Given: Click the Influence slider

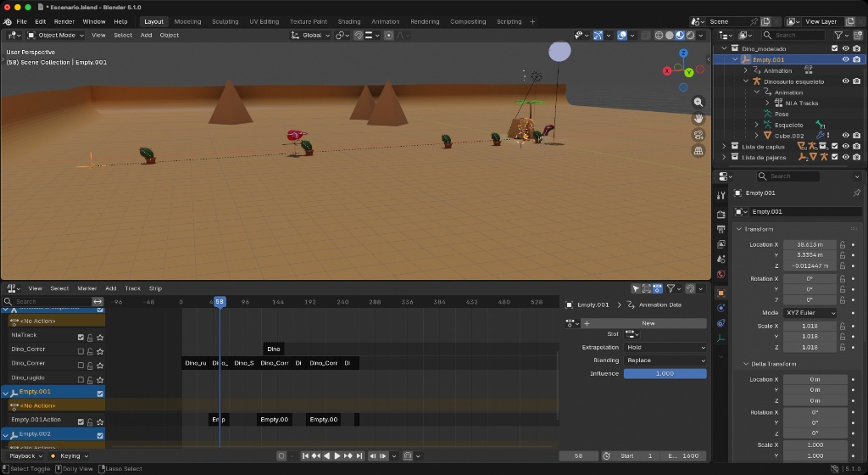Looking at the screenshot, I should click(665, 374).
